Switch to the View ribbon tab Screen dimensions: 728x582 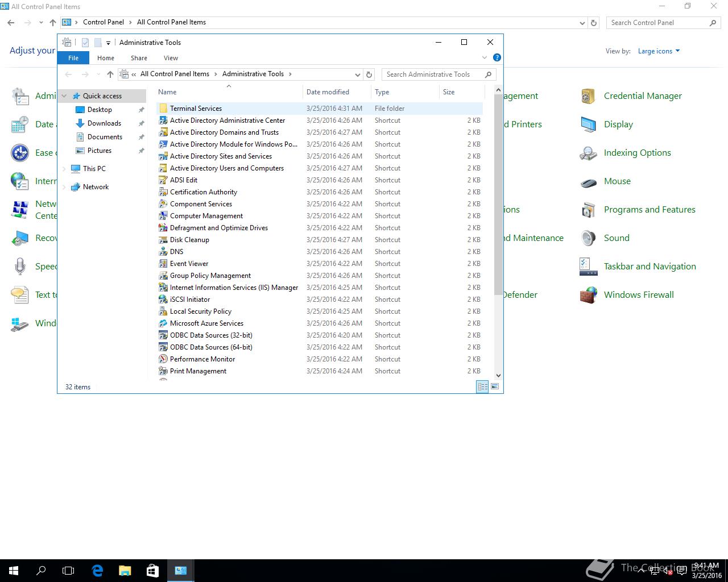pyautogui.click(x=171, y=58)
